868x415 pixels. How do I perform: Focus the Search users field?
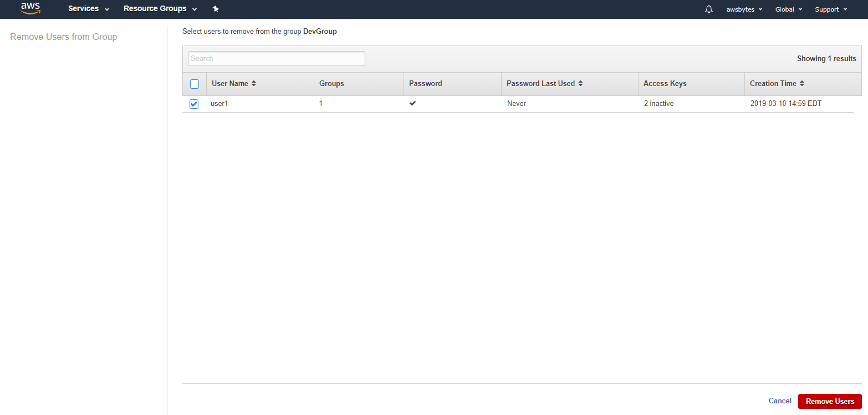[277, 58]
